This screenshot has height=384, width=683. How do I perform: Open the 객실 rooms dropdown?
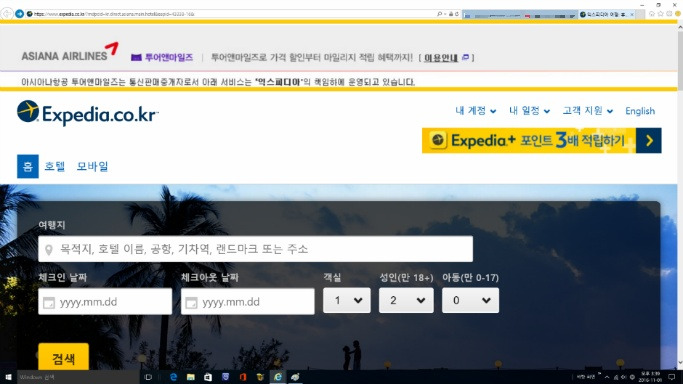coord(347,300)
